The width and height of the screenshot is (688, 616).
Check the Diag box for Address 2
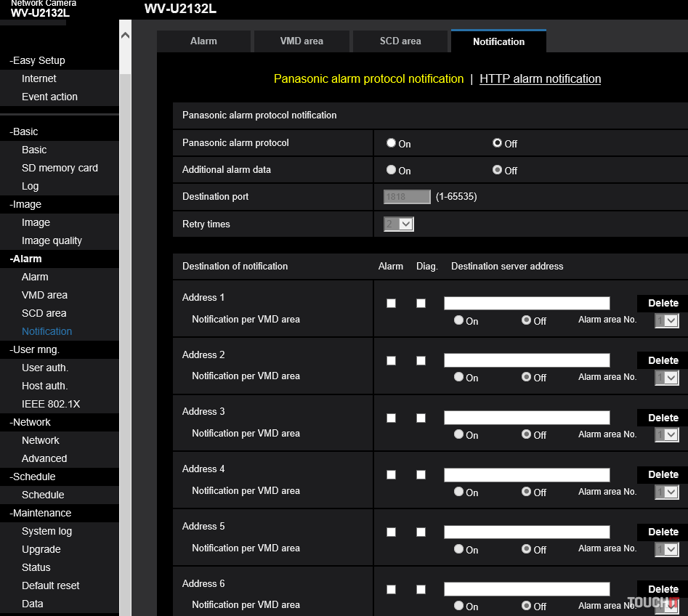tap(421, 360)
